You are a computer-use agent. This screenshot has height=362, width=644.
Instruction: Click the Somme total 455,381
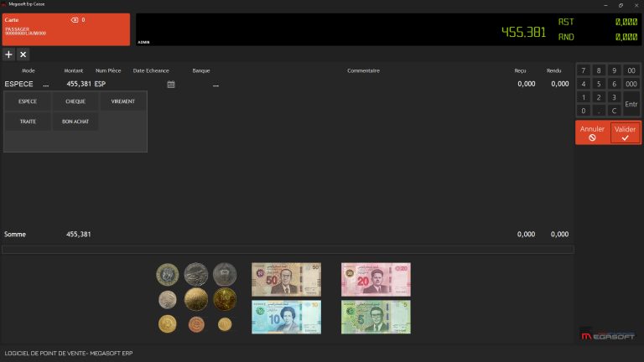79,235
